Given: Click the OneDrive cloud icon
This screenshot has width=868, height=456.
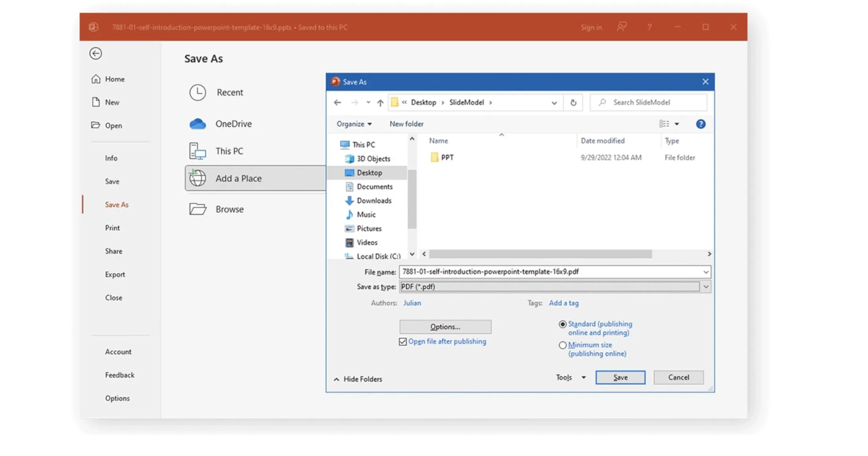Looking at the screenshot, I should 197,124.
